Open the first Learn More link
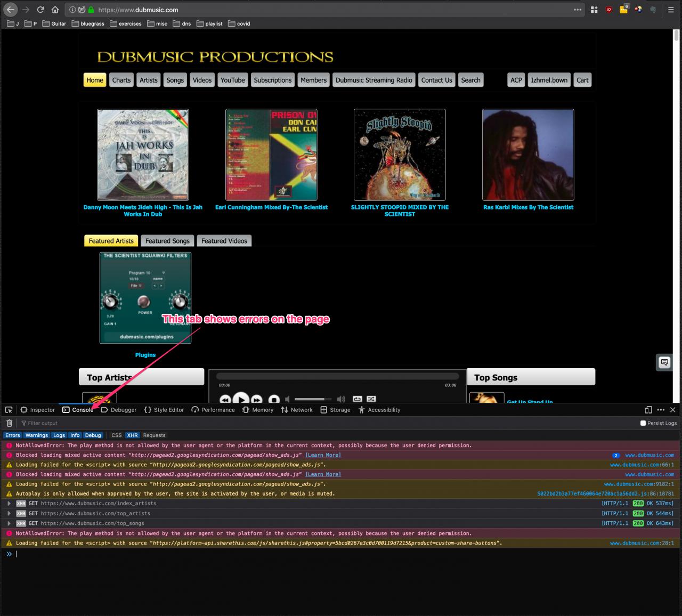Image resolution: width=682 pixels, height=616 pixels. pos(323,455)
